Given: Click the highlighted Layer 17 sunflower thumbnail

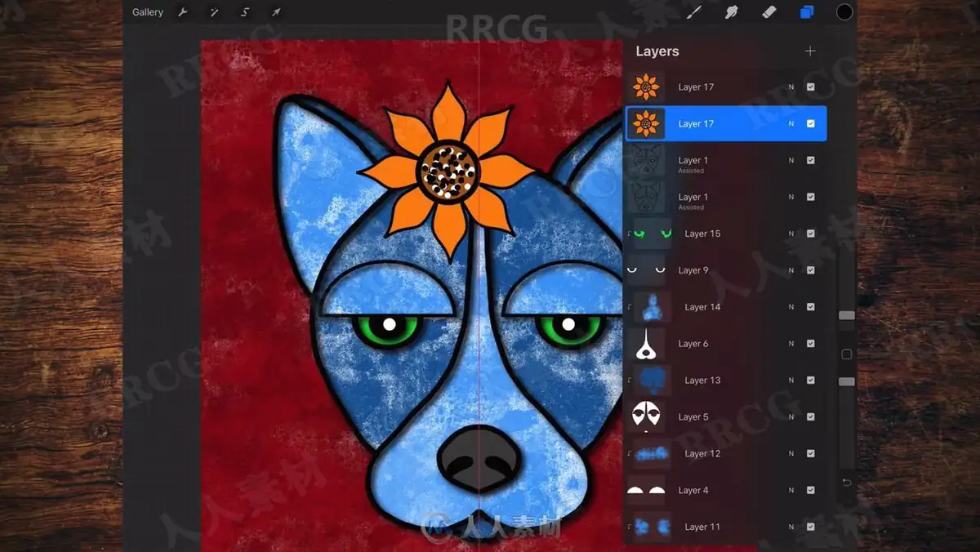Looking at the screenshot, I should pyautogui.click(x=646, y=124).
